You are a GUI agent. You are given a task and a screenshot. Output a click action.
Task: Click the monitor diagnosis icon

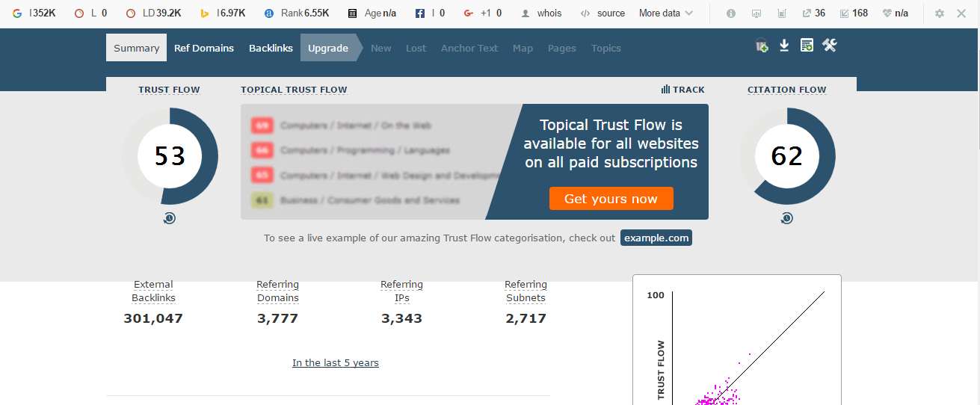point(756,13)
